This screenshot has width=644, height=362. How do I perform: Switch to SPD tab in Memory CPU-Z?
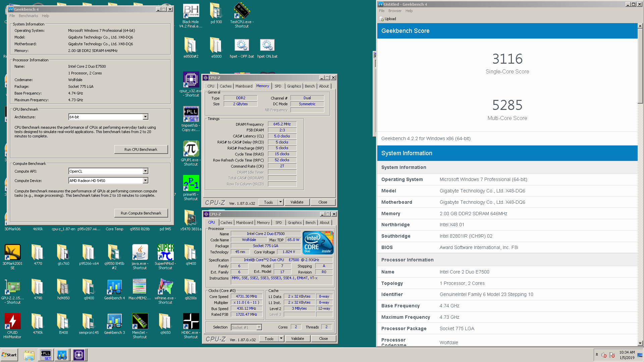click(x=278, y=86)
